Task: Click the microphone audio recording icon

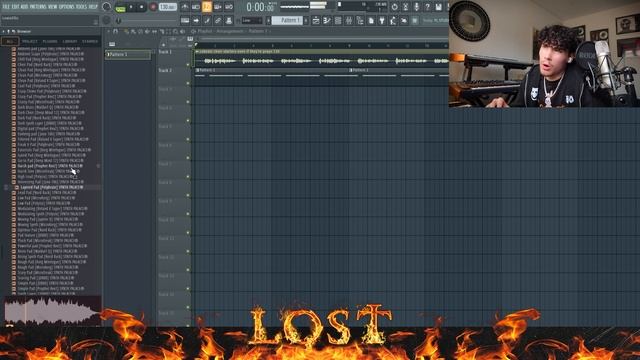Action: pyautogui.click(x=416, y=7)
